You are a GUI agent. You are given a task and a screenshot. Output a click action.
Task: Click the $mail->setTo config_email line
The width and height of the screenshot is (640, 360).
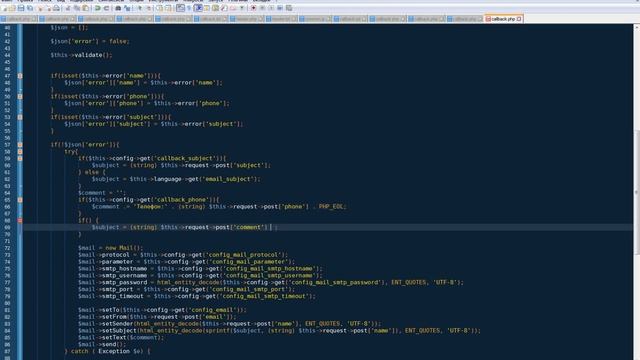pyautogui.click(x=162, y=310)
